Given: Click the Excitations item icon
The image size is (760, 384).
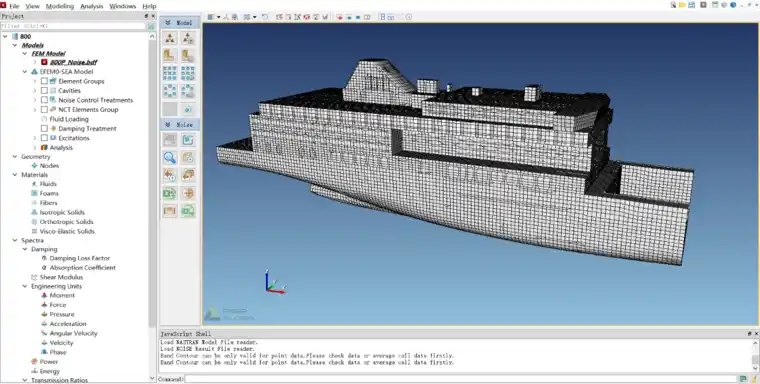Looking at the screenshot, I should (53, 138).
